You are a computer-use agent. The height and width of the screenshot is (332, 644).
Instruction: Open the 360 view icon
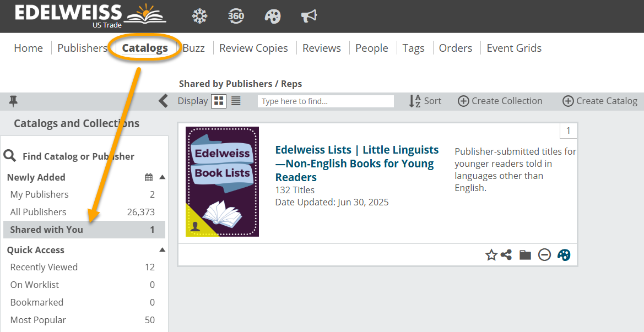tap(236, 16)
